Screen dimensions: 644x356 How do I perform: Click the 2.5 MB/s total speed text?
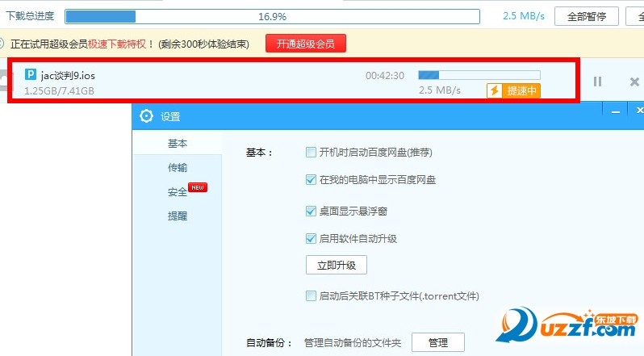pos(524,16)
